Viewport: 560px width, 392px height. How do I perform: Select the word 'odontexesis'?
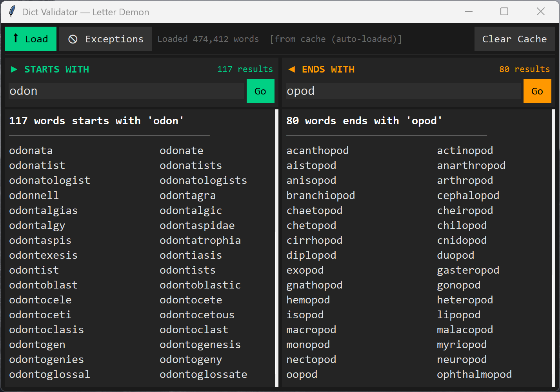[44, 255]
